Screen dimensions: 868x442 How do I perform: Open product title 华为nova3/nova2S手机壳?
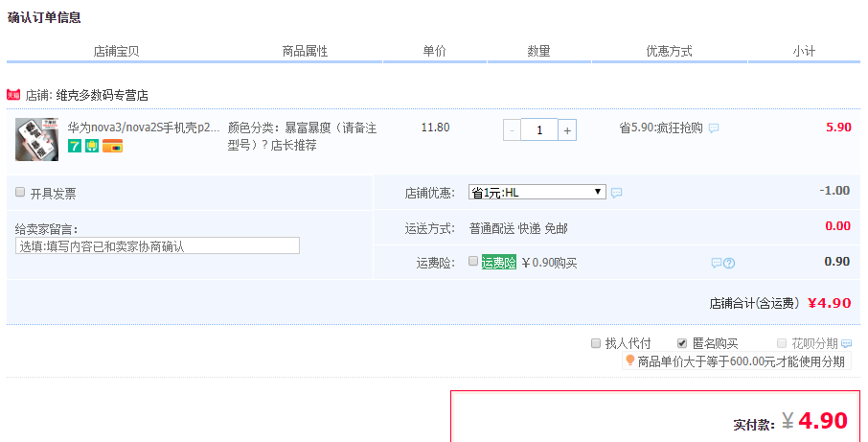click(144, 128)
